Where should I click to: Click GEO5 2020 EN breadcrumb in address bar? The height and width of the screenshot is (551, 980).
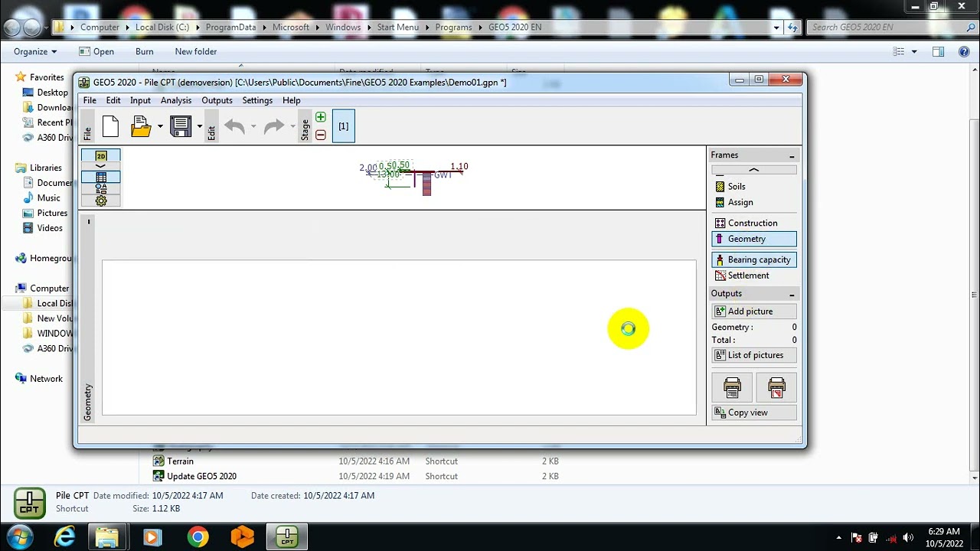click(514, 27)
